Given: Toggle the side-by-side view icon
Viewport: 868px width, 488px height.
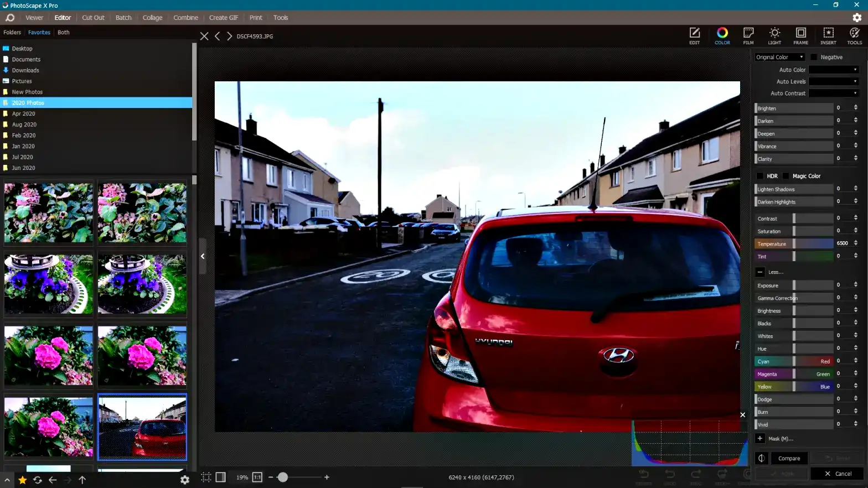Looking at the screenshot, I should point(220,477).
